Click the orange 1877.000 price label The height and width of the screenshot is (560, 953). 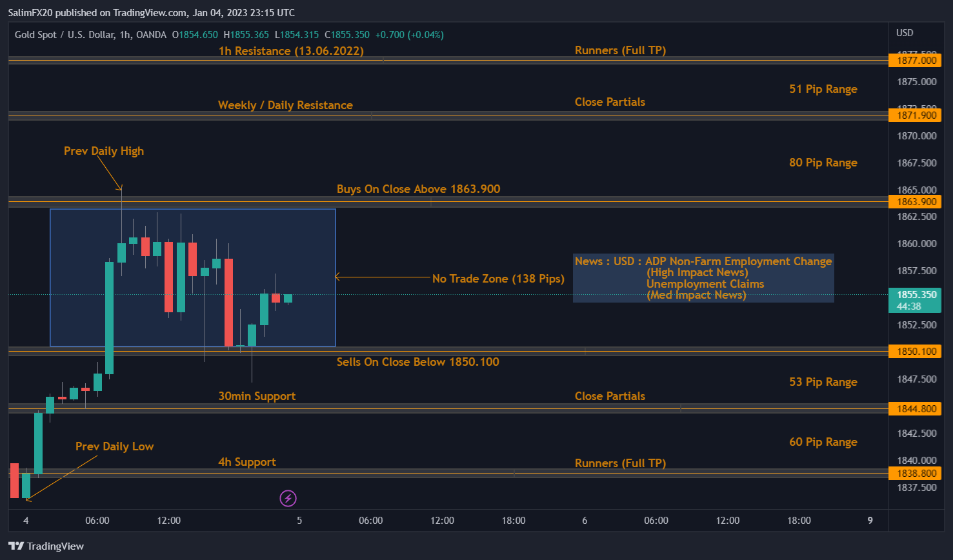pos(915,60)
